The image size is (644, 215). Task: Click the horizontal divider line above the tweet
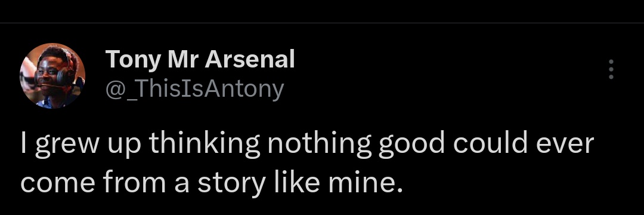(322, 23)
